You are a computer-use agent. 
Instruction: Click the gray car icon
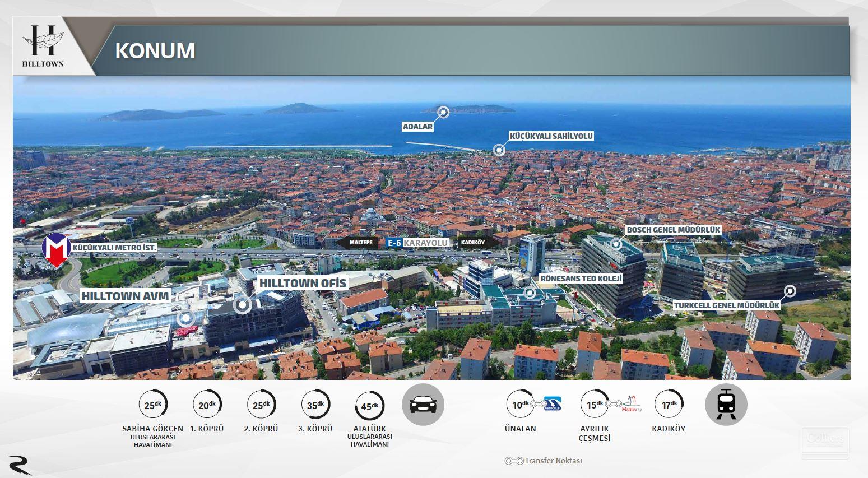[x=423, y=405]
